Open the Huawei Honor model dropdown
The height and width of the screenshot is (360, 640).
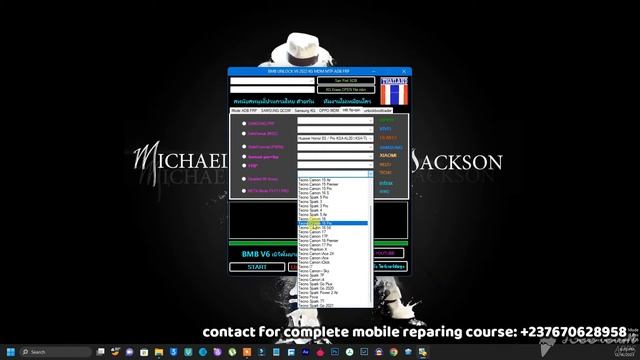tap(335, 138)
